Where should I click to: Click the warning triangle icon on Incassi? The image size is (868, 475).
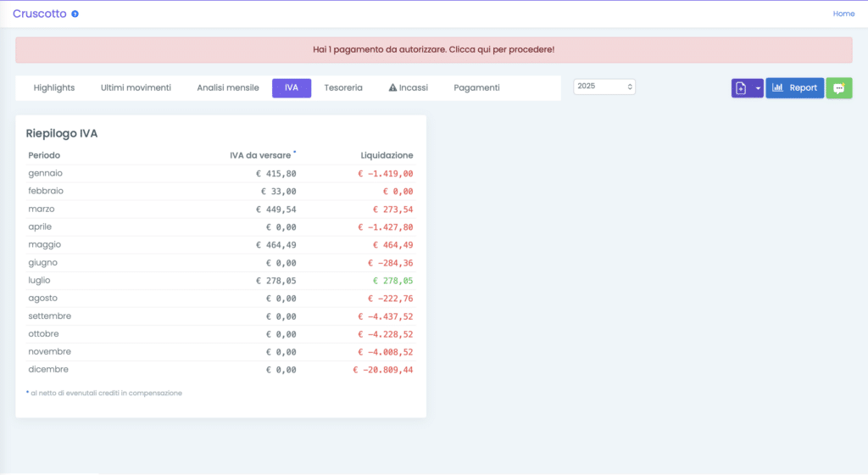[393, 88]
